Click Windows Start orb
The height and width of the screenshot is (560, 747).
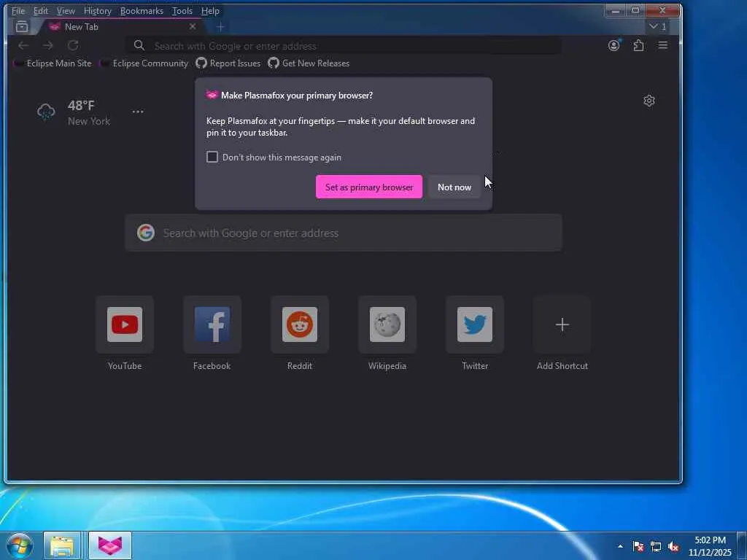pyautogui.click(x=20, y=545)
